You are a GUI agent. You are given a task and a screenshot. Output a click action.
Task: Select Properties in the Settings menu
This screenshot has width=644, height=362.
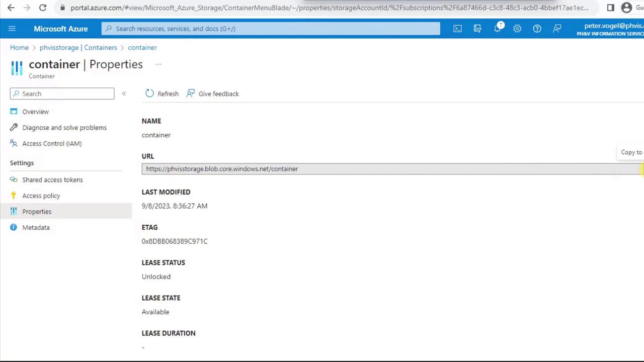[66, 212]
